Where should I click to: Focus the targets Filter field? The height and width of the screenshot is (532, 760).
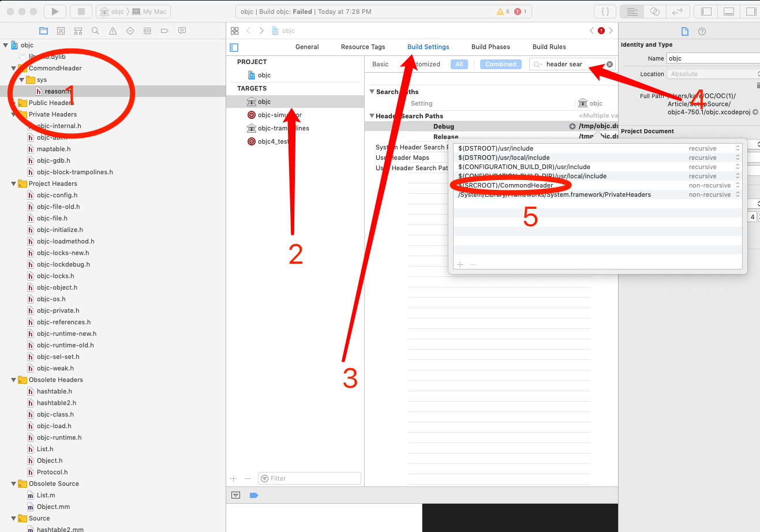[309, 478]
